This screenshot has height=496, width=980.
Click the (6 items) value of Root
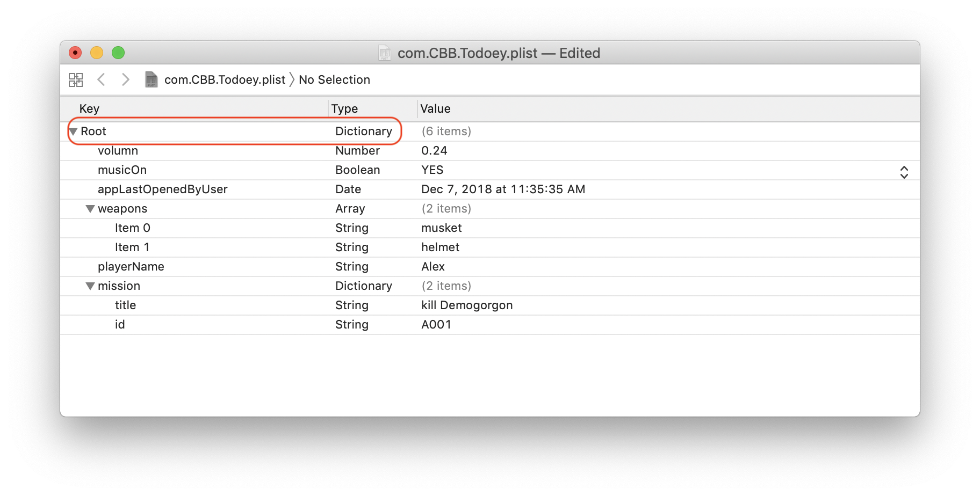pyautogui.click(x=446, y=131)
